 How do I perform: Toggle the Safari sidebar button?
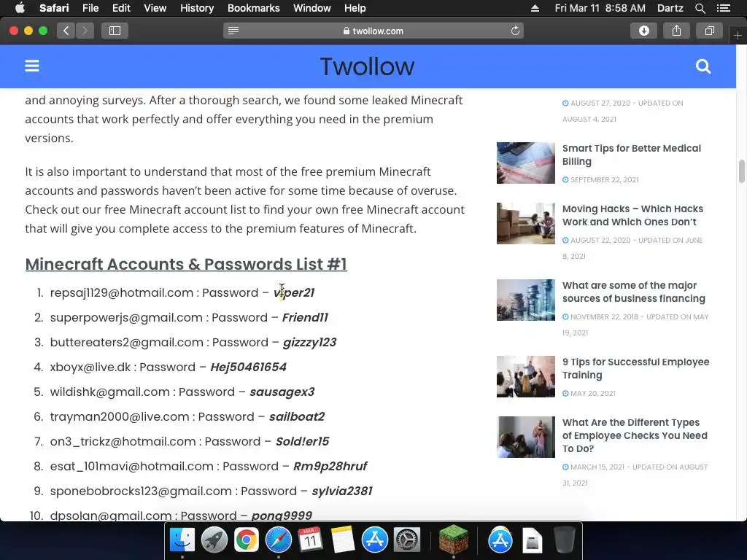coord(115,31)
